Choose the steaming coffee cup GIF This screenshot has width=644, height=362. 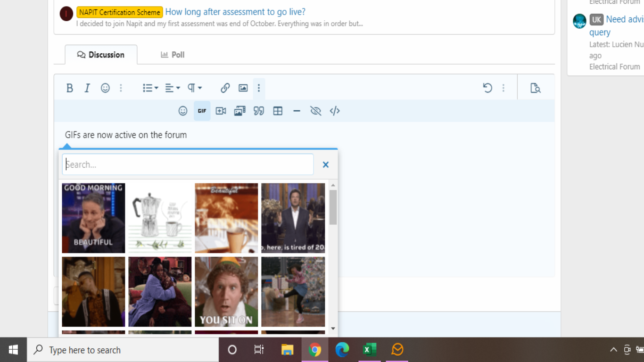[x=226, y=218]
